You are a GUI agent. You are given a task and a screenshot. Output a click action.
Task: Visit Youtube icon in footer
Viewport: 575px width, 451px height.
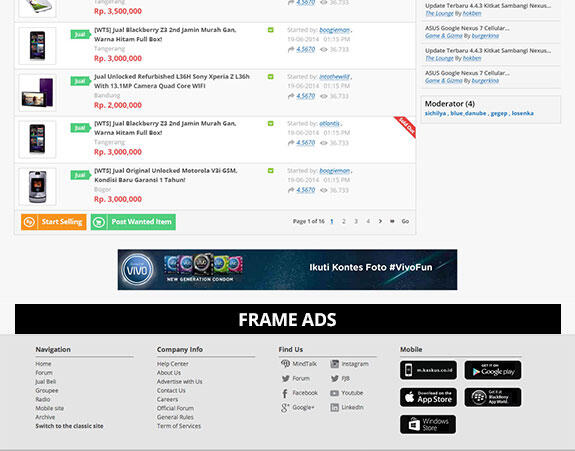tap(334, 393)
